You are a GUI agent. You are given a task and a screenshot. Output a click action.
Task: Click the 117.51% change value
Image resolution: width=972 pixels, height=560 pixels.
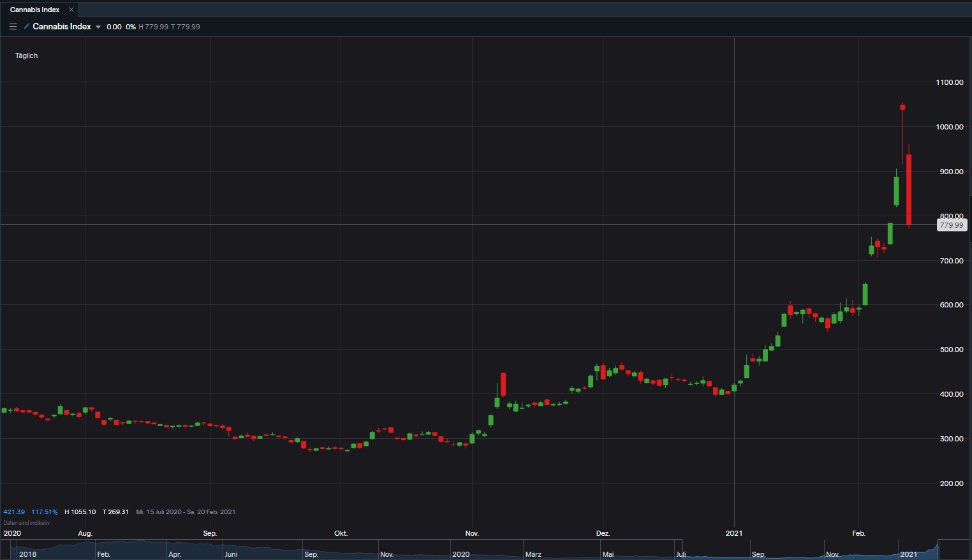tap(45, 512)
